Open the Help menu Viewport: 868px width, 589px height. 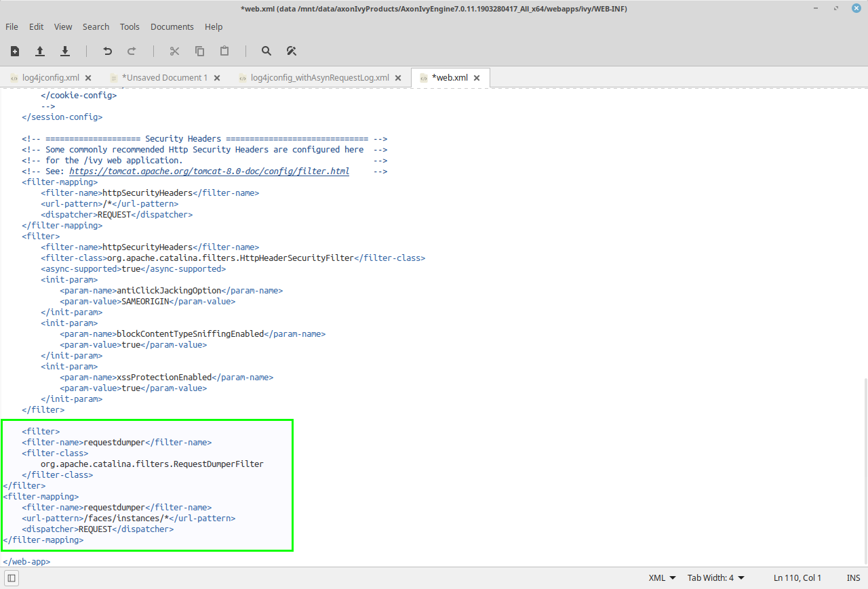pos(214,26)
